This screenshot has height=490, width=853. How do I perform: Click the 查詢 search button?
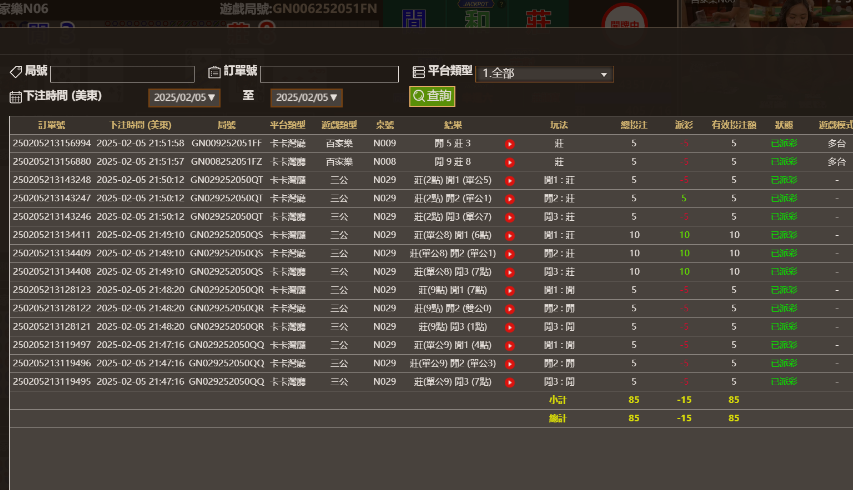(x=432, y=97)
